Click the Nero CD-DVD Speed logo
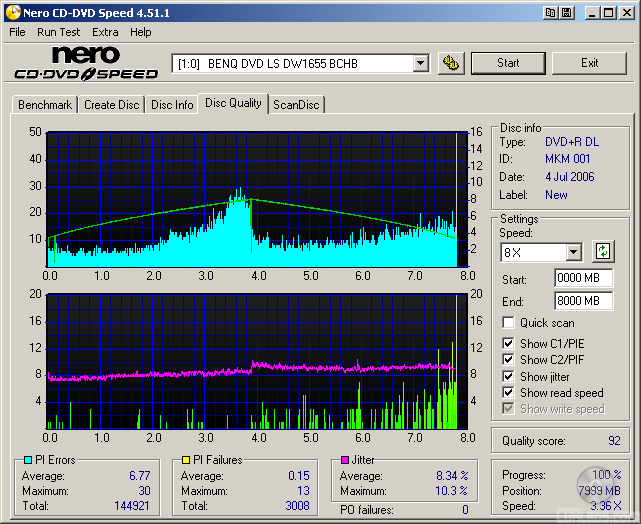641x524 pixels. 86,63
